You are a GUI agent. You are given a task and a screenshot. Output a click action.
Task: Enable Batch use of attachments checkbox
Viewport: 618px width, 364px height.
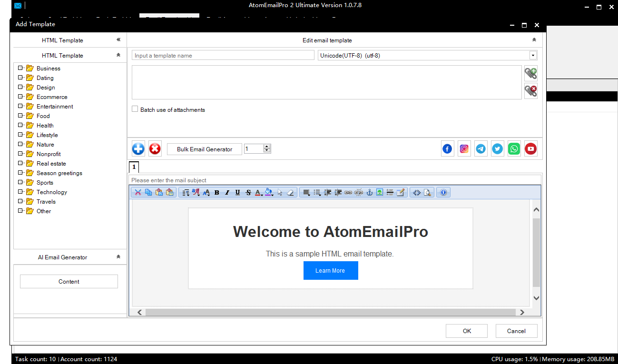coord(135,109)
